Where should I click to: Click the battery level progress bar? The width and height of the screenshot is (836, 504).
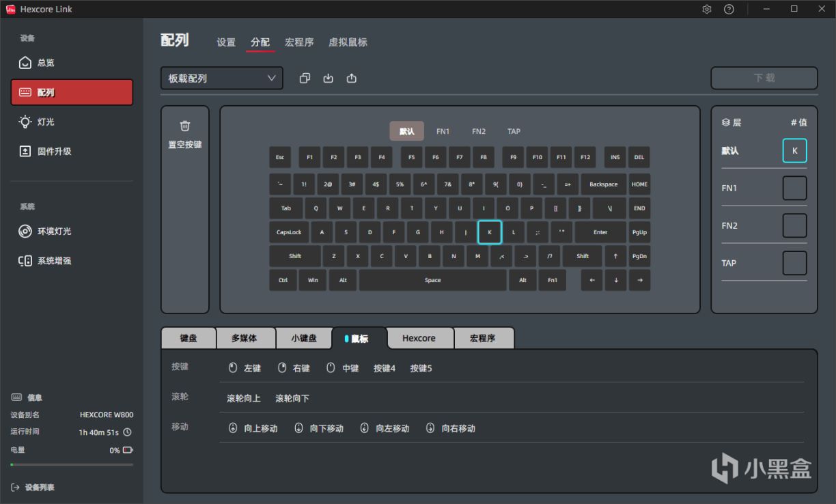tap(70, 465)
